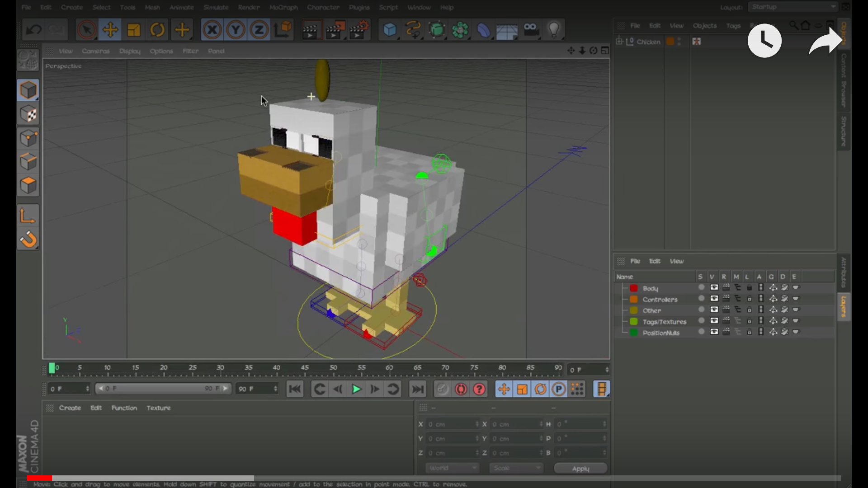Select the Rotate tool
The width and height of the screenshot is (868, 488).
(x=157, y=30)
